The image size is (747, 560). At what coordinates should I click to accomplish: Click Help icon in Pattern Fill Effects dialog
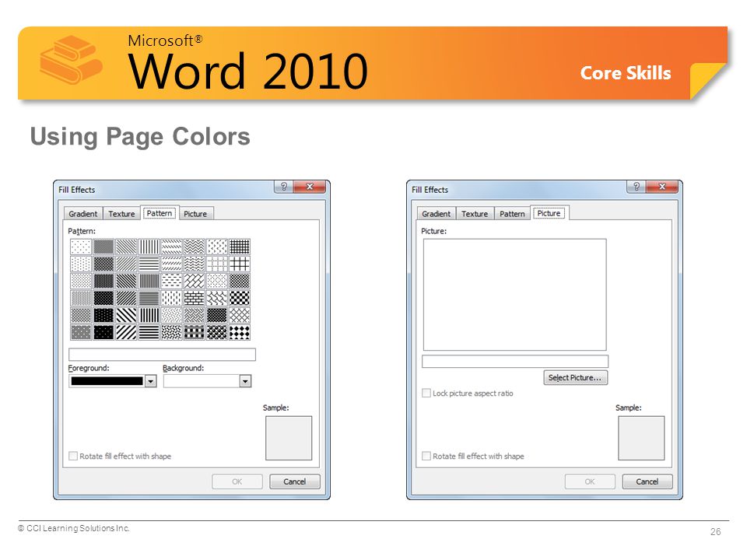(283, 187)
